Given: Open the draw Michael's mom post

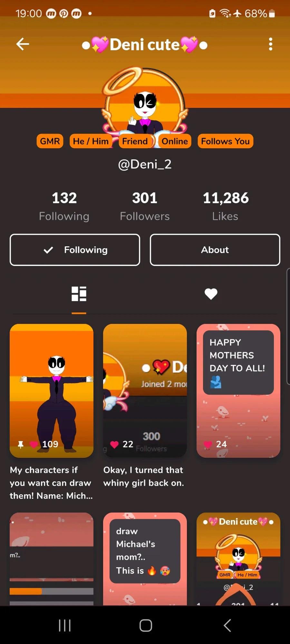Looking at the screenshot, I should [145, 559].
